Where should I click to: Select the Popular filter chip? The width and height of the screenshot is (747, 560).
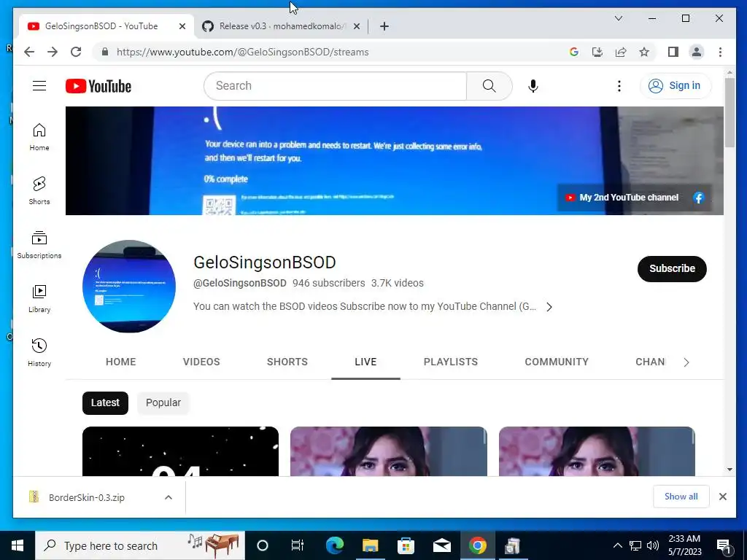click(163, 402)
